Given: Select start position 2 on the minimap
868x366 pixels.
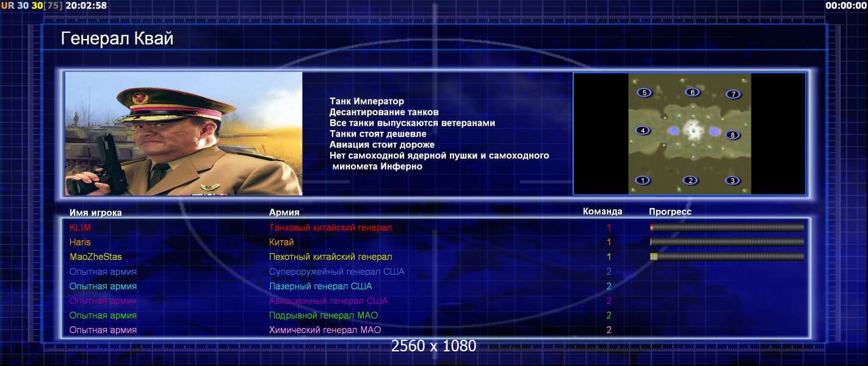Looking at the screenshot, I should (690, 181).
